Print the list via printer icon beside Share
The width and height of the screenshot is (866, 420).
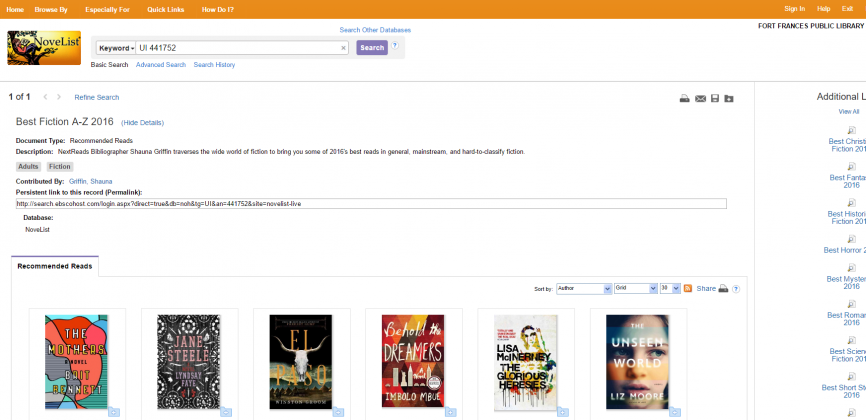(723, 288)
